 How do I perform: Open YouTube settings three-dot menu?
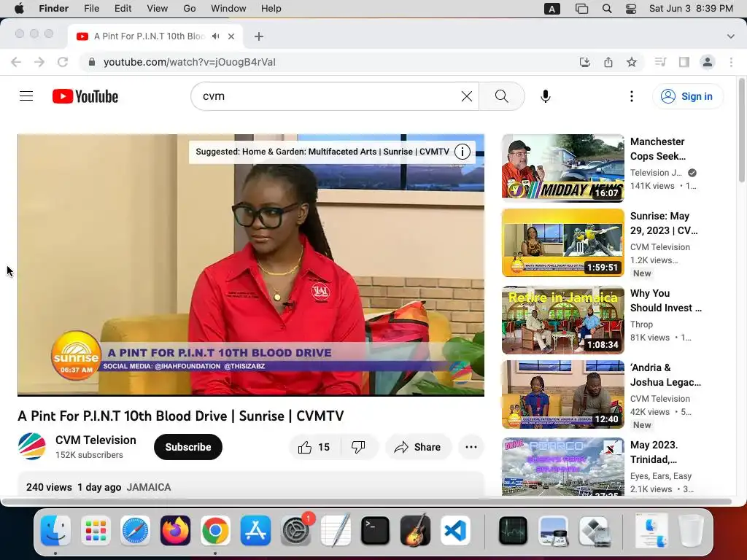pos(631,96)
